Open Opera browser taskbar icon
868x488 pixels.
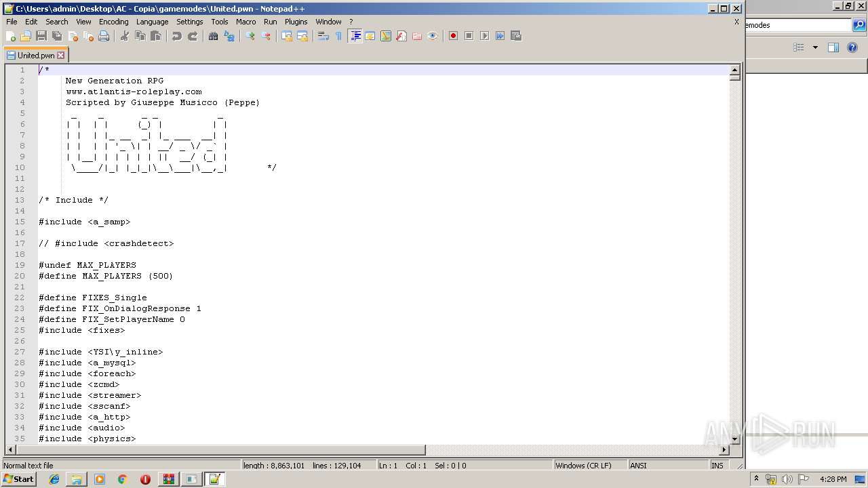click(x=145, y=479)
